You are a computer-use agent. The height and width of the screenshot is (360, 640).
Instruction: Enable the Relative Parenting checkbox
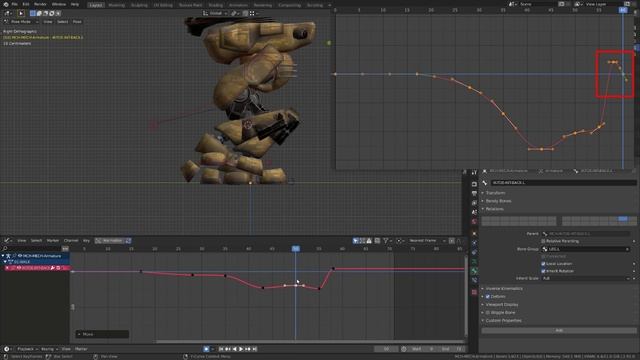(x=543, y=241)
